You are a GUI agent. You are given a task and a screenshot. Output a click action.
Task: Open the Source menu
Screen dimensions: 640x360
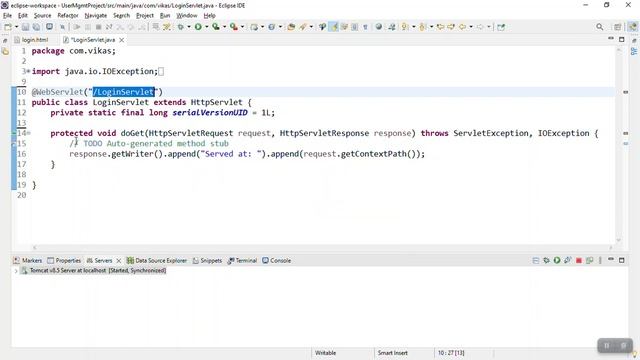coord(42,16)
